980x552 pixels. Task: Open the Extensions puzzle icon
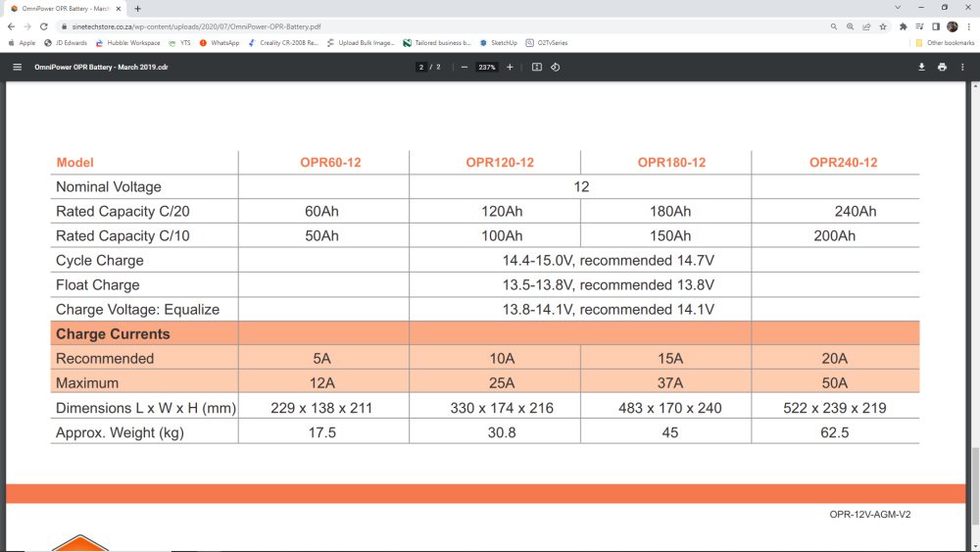click(904, 26)
